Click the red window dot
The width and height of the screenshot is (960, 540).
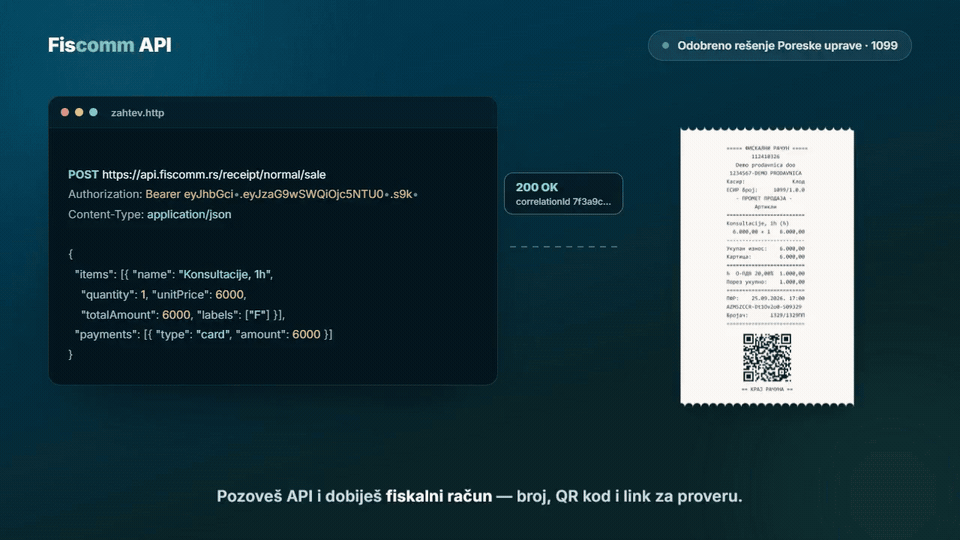pyautogui.click(x=65, y=112)
